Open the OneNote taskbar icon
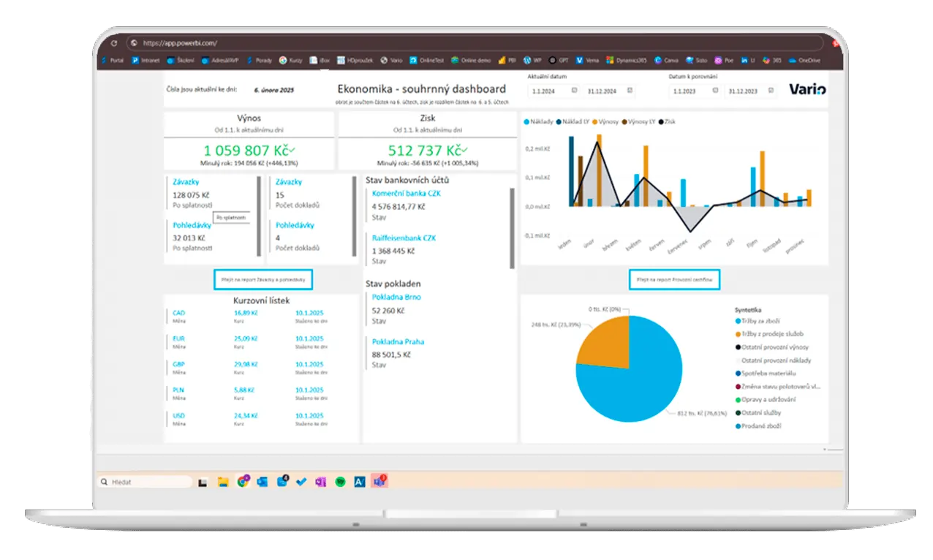Viewport: 933px width, 560px height. click(320, 482)
